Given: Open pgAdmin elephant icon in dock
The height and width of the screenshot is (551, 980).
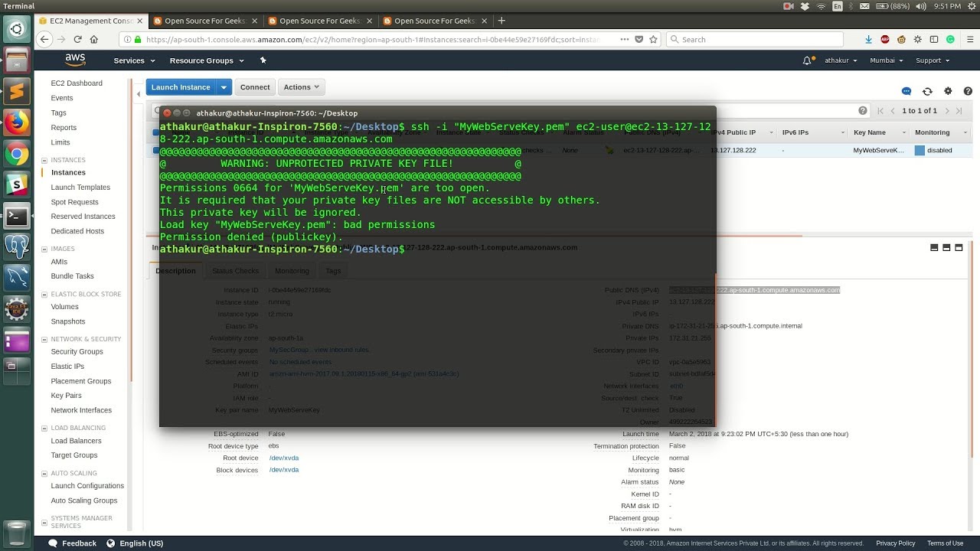Looking at the screenshot, I should [16, 246].
